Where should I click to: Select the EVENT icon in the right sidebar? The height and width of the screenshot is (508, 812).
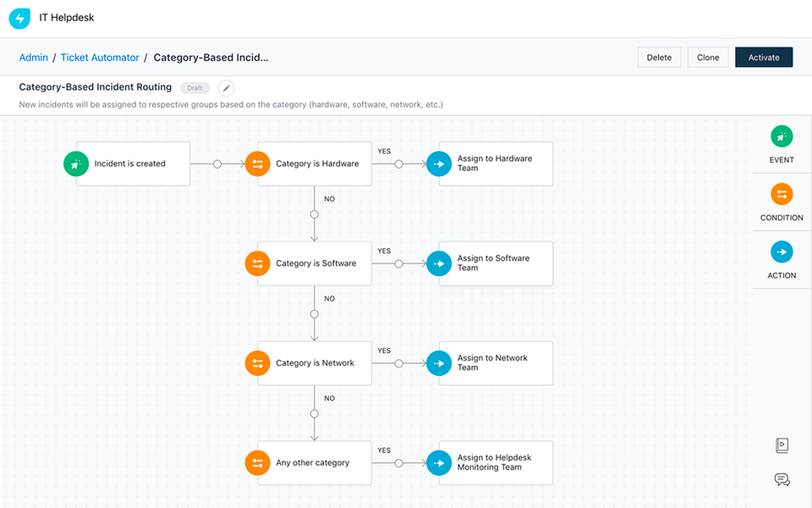[x=781, y=135]
